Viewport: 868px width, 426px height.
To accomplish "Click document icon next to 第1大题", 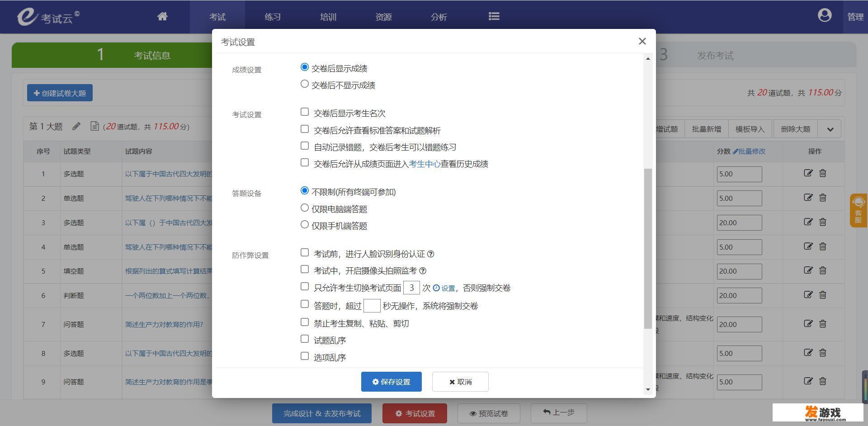I will point(94,126).
